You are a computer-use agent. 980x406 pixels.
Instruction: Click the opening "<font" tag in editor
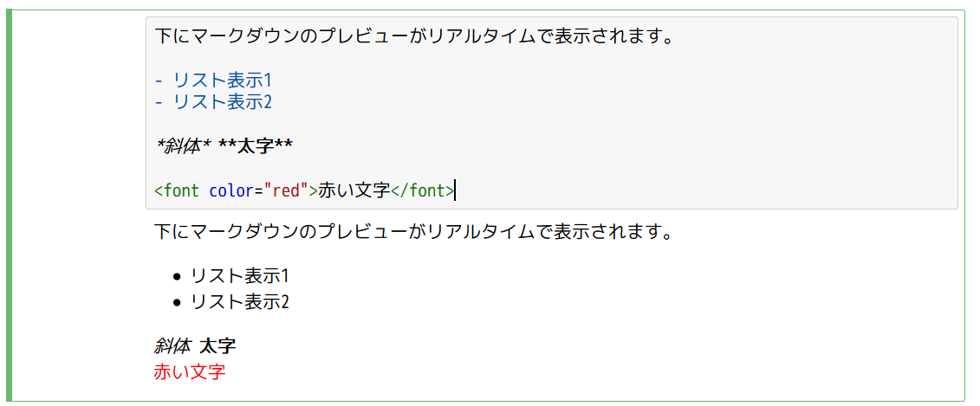[178, 190]
